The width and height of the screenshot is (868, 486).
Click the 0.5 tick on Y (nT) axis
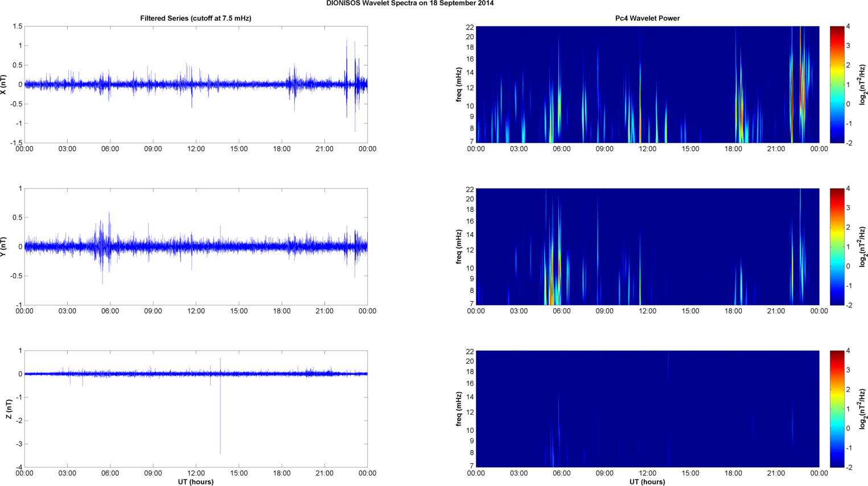point(17,217)
